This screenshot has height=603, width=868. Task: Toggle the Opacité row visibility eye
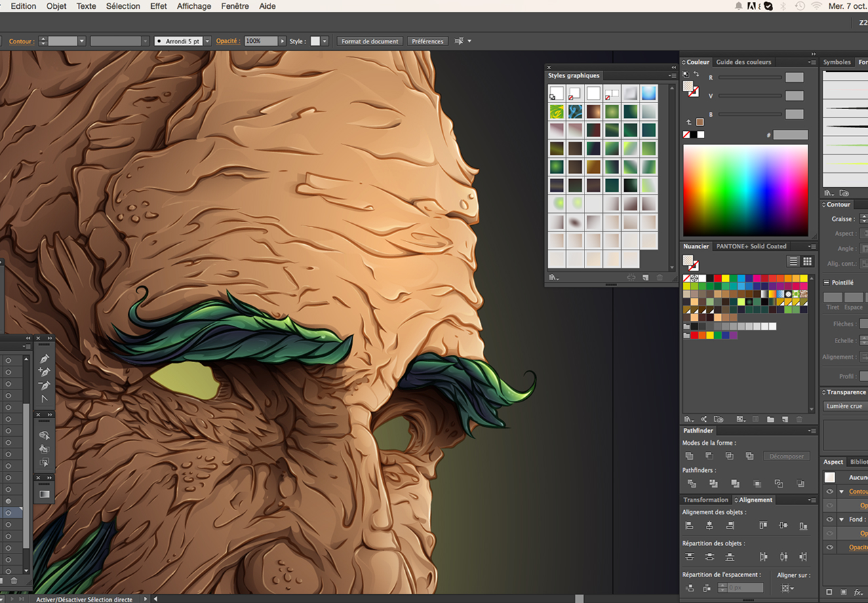(829, 547)
